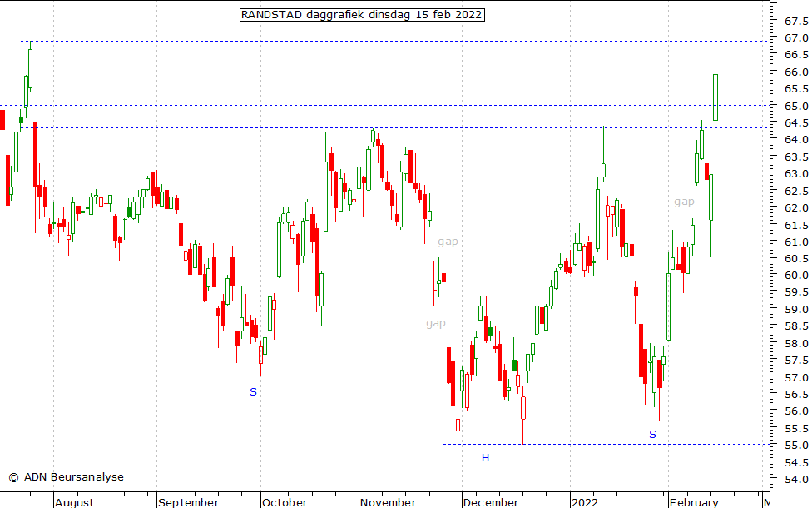Click the 62.5 price axis label

[x=796, y=191]
